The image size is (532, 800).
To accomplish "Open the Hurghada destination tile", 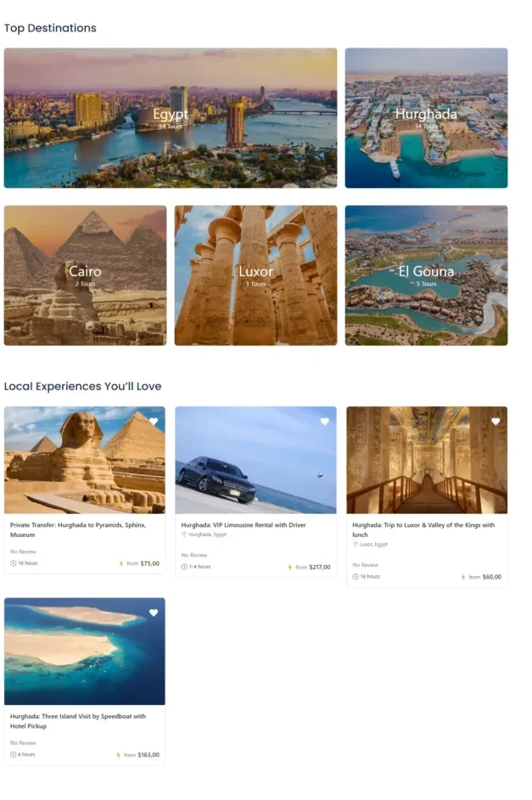I will point(426,118).
